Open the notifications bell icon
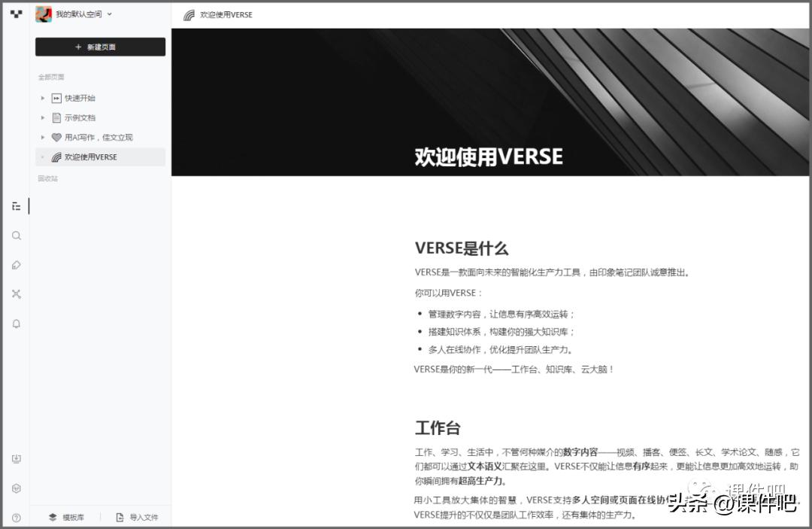 coord(17,324)
